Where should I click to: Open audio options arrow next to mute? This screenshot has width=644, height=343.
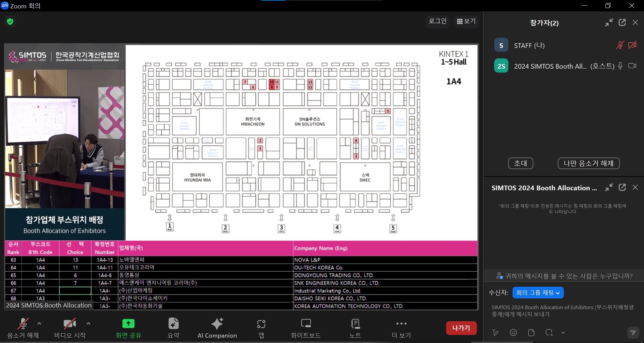click(39, 324)
